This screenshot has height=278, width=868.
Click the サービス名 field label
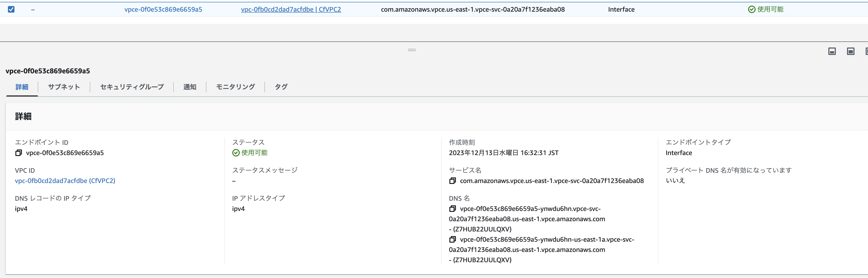click(465, 170)
